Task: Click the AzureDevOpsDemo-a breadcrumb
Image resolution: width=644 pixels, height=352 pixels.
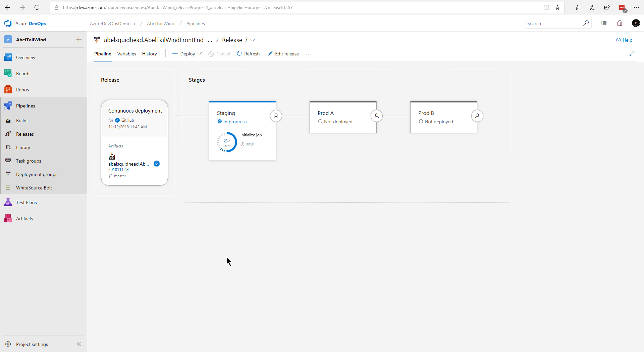Action: (x=112, y=24)
